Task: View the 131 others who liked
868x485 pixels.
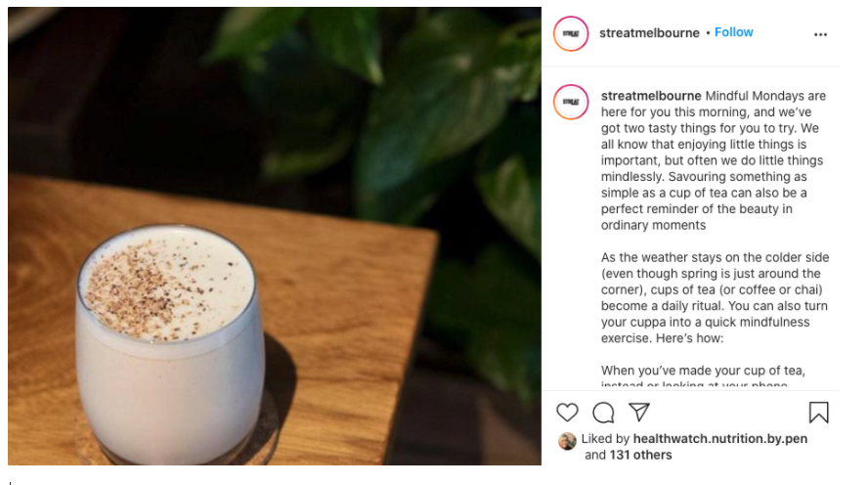Action: [640, 455]
